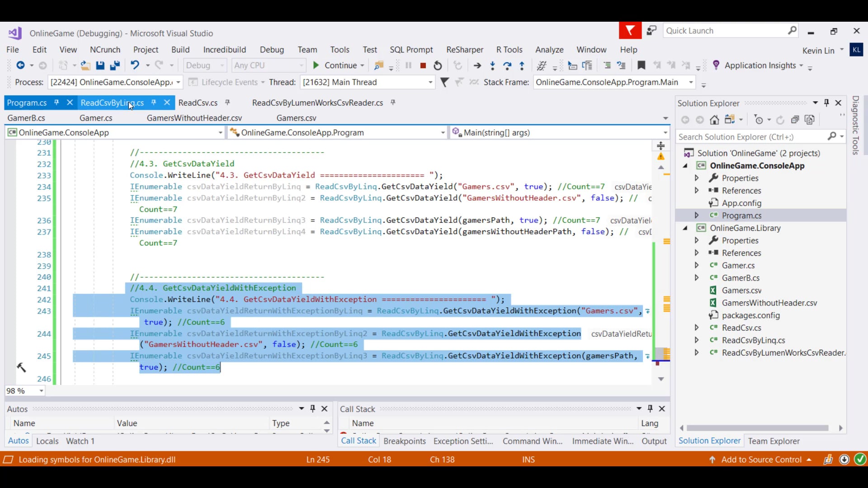Screen dimensions: 868x488
Task: Open the zoom percentage dropdown
Action: pyautogui.click(x=41, y=391)
